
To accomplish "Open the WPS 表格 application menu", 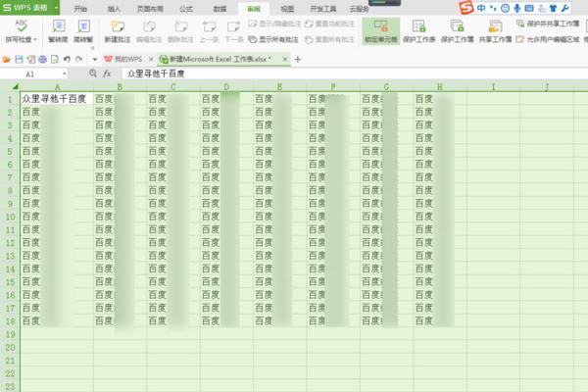I will point(29,7).
